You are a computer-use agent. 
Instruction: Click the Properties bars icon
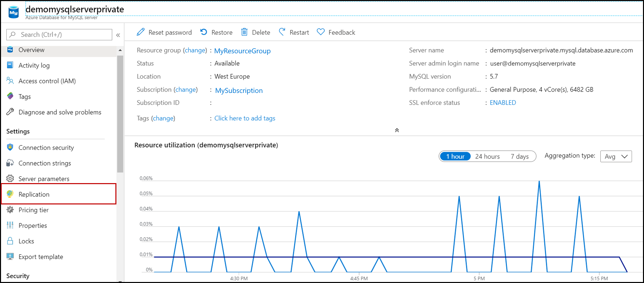(x=10, y=225)
